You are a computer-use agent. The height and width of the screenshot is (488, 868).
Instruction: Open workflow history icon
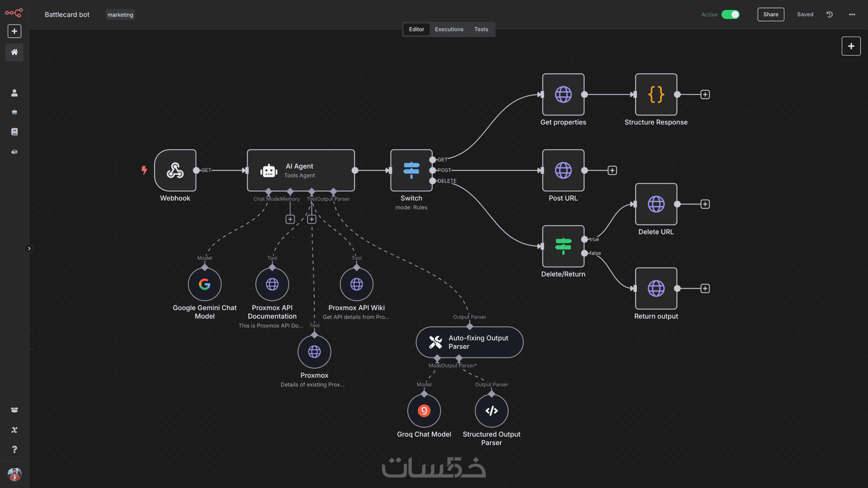coord(829,14)
